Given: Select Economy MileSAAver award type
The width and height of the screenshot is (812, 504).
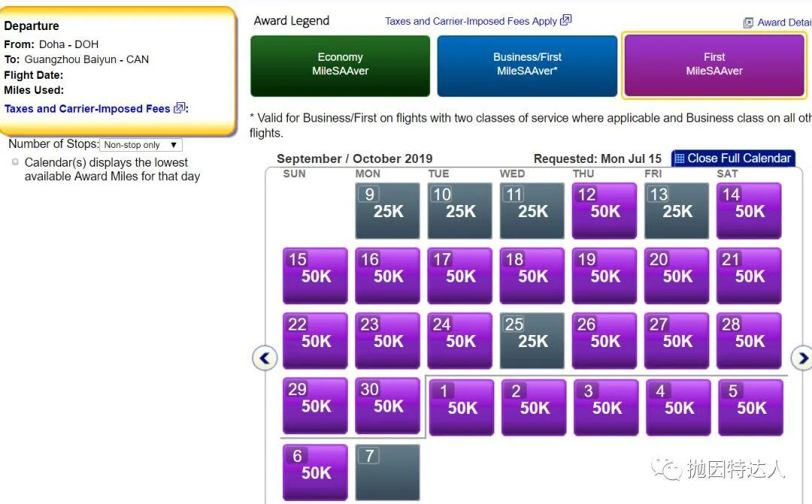Looking at the screenshot, I should click(x=340, y=65).
